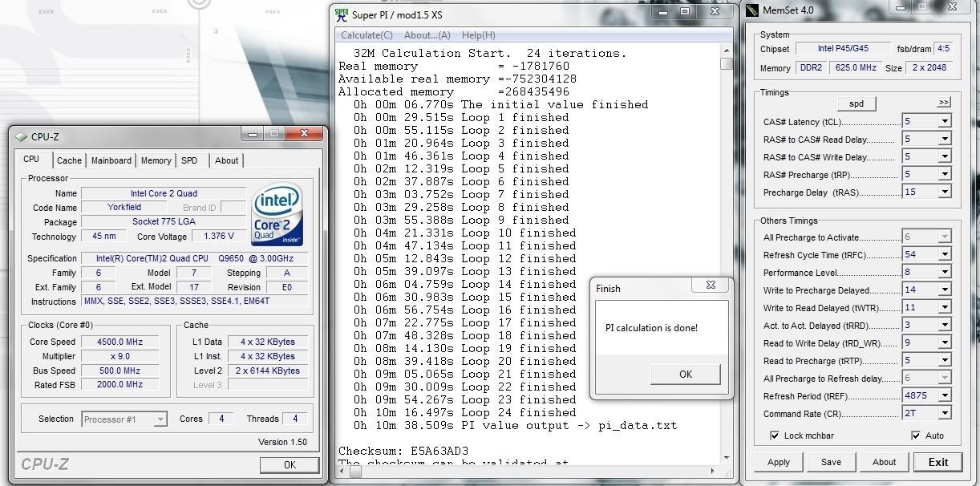Click 'Loop 24 finished' line in Super PI

464,412
